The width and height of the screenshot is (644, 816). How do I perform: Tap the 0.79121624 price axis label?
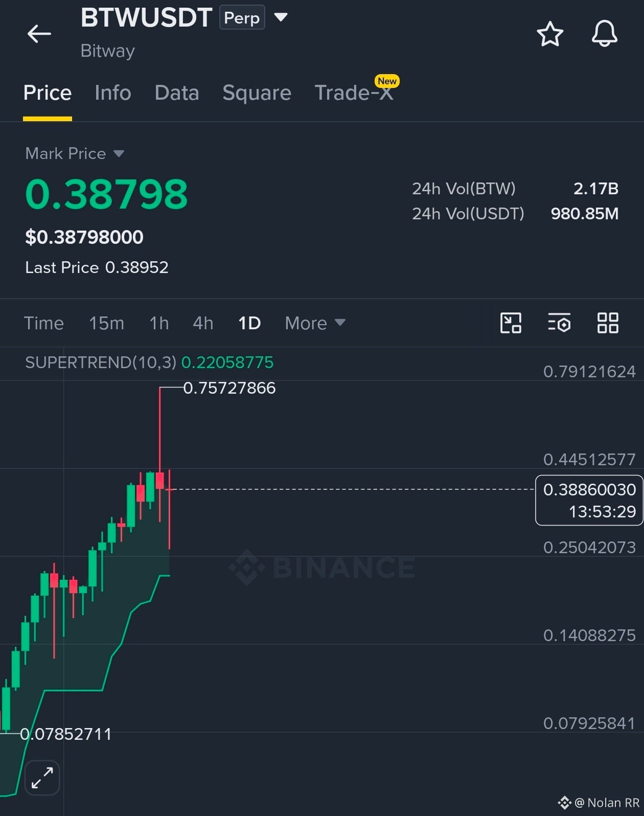point(589,371)
